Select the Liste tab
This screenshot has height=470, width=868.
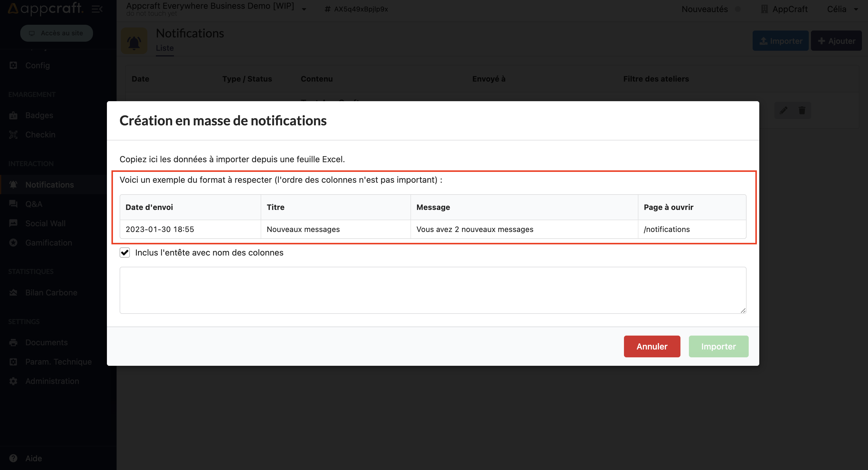(x=164, y=48)
